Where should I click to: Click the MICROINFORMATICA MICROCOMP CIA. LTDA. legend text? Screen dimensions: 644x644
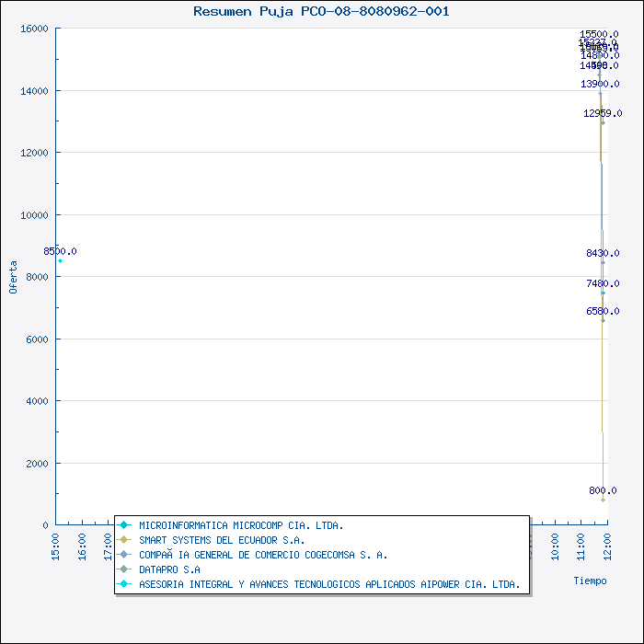click(241, 525)
